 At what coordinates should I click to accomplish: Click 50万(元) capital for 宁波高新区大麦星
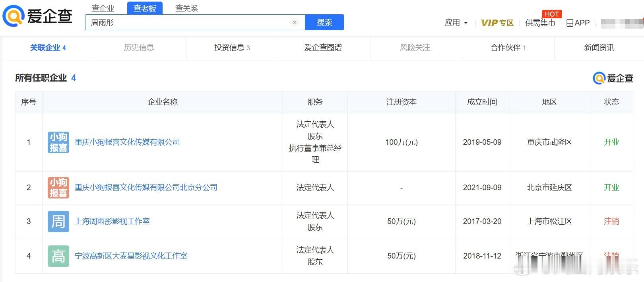402,256
